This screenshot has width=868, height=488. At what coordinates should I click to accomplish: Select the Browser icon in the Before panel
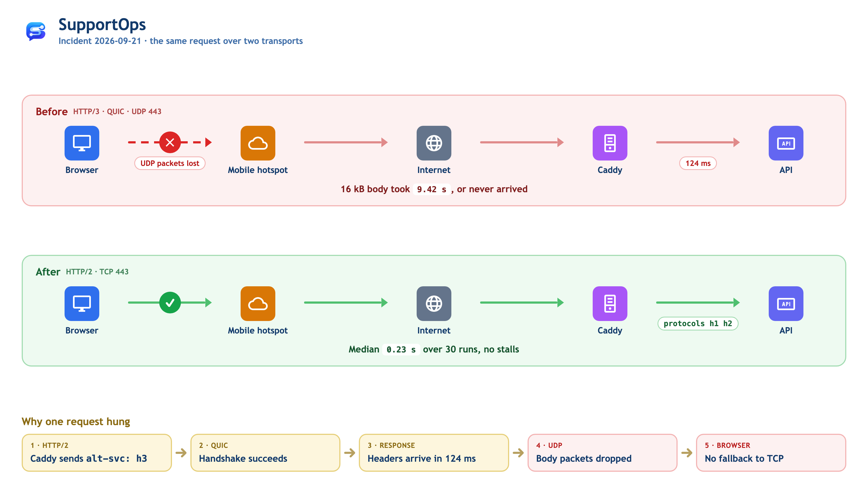[82, 143]
